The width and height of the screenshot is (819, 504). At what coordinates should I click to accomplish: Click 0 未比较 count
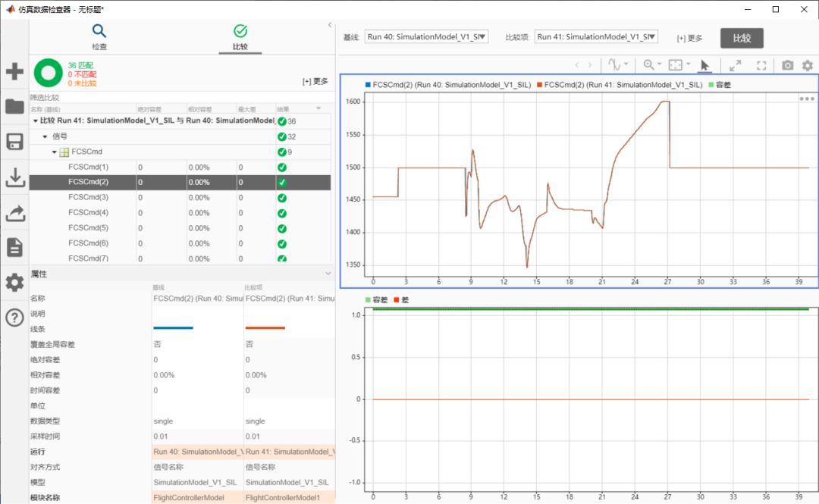tap(82, 83)
